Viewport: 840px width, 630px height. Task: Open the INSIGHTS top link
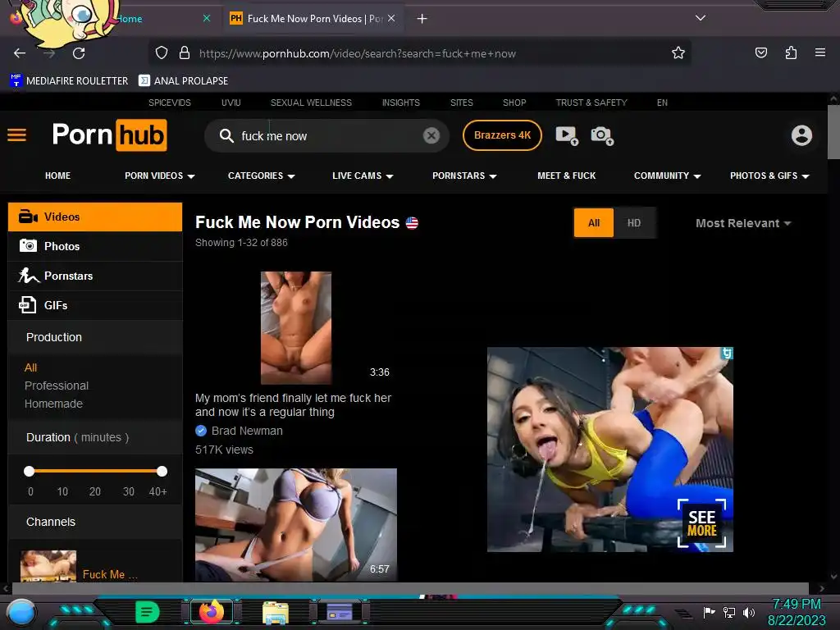pyautogui.click(x=400, y=103)
